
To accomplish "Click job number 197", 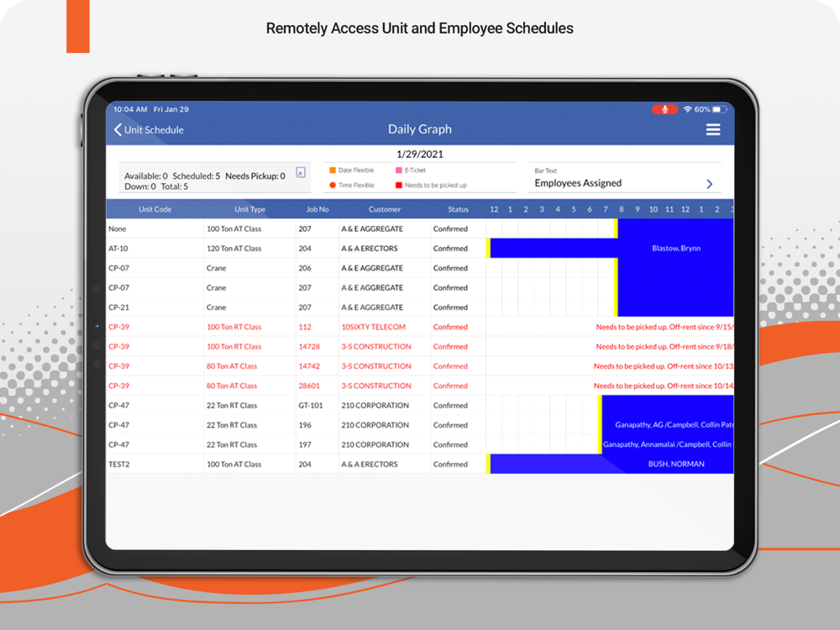I will point(305,444).
